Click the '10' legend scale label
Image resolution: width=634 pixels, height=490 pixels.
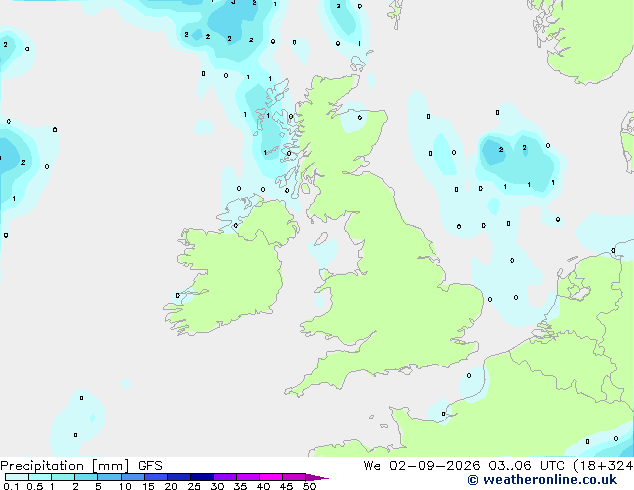125,486
